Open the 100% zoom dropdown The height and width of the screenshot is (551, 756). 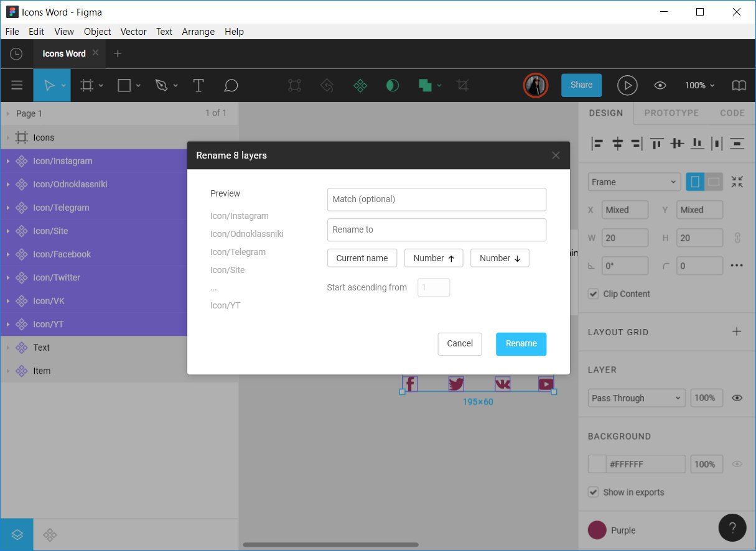click(x=700, y=85)
